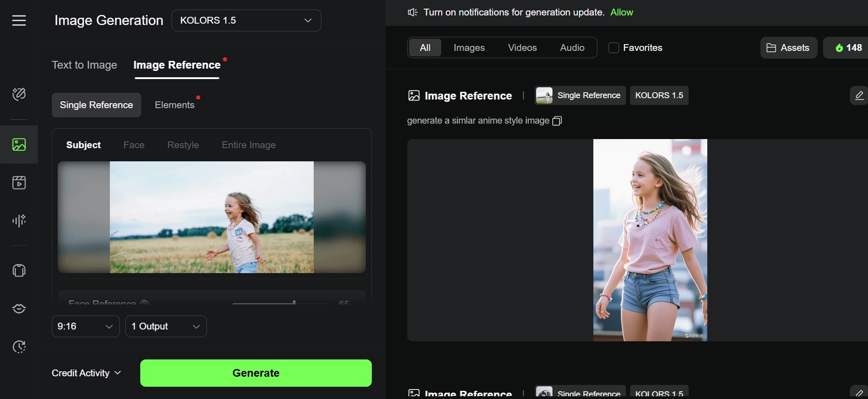Click the edit pencil icon for Image Reference
Image resolution: width=868 pixels, height=399 pixels.
point(859,95)
